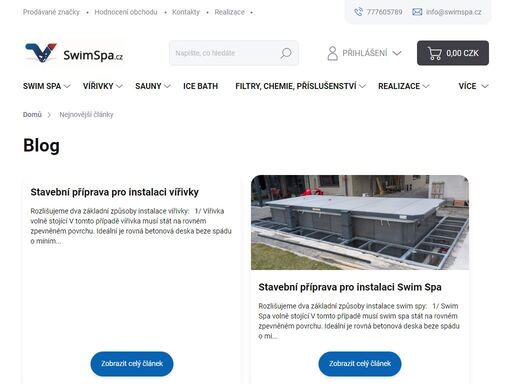The image size is (512, 384).
Task: Expand the FILTRY, CHEMIE, PŘÍSLUŠENSTVÍ chevron
Action: (x=362, y=86)
